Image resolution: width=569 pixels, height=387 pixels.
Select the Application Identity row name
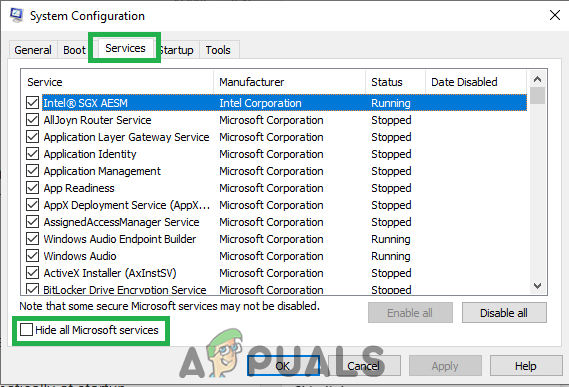pos(90,154)
